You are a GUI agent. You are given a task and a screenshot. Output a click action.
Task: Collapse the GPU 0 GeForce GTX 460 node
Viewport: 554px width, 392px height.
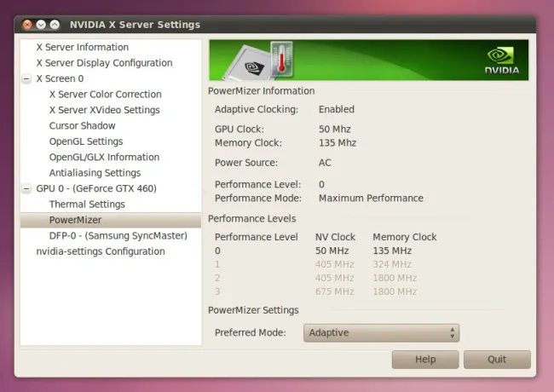pyautogui.click(x=26, y=188)
